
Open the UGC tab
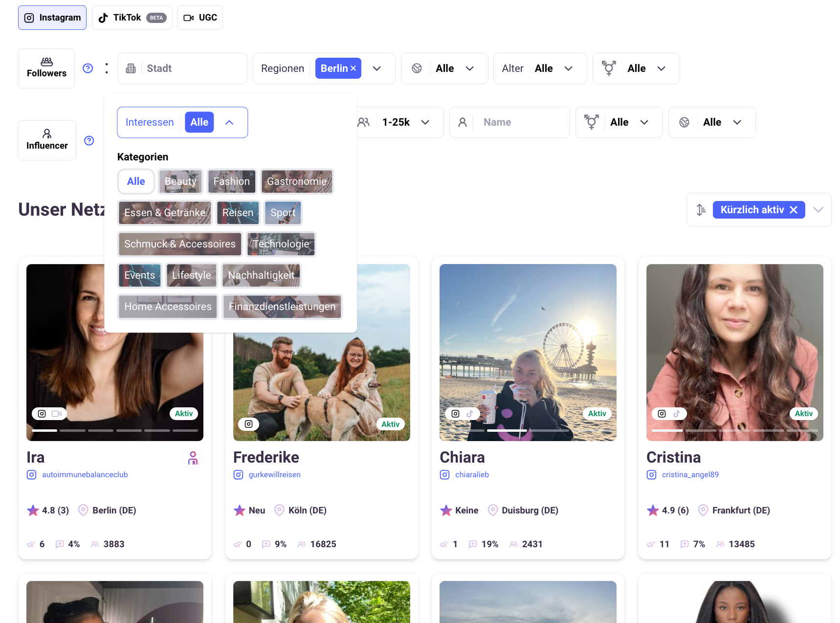(200, 18)
